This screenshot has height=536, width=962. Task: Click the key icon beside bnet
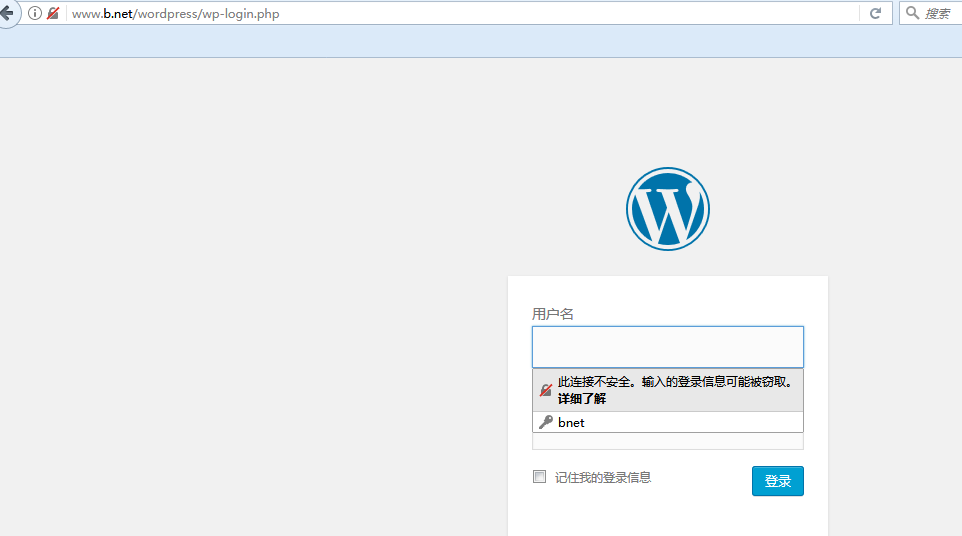point(545,422)
